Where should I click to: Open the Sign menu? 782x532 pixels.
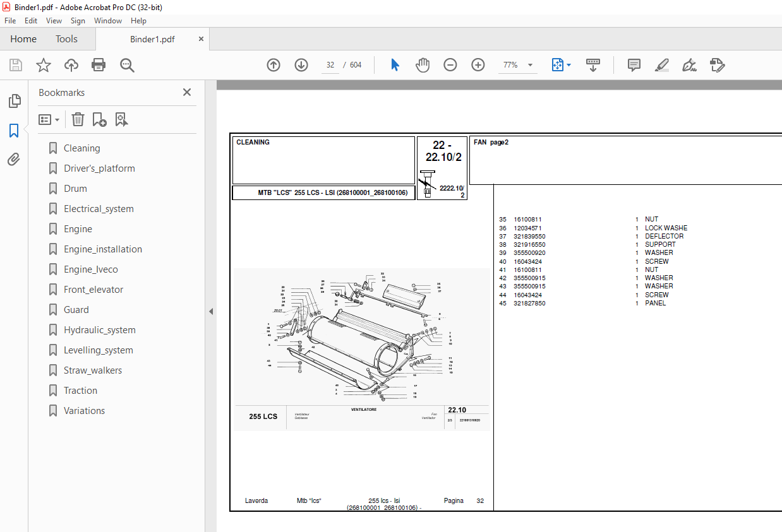pyautogui.click(x=78, y=21)
